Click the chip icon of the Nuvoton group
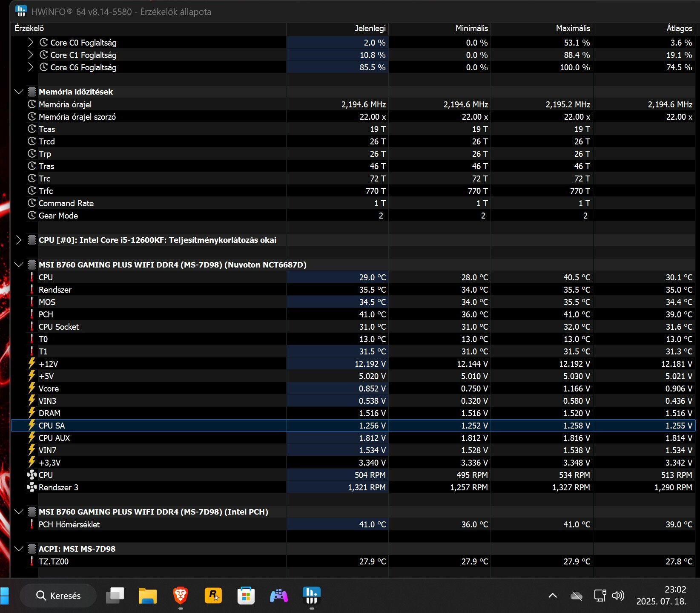This screenshot has width=700, height=613. click(32, 265)
